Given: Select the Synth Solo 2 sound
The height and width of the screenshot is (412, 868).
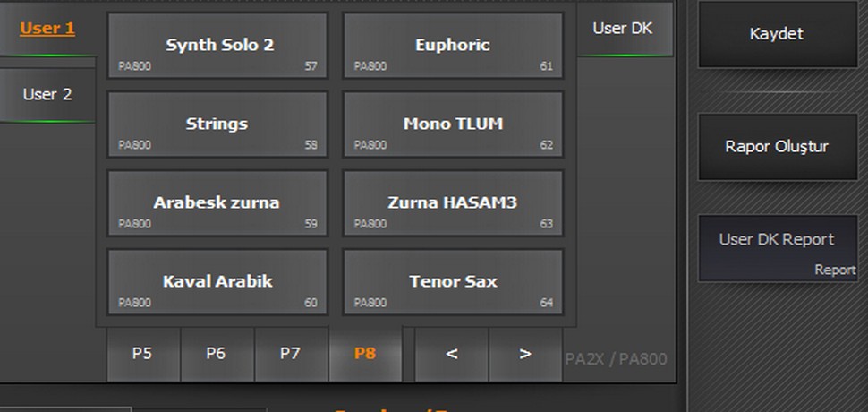Looking at the screenshot, I should (217, 46).
